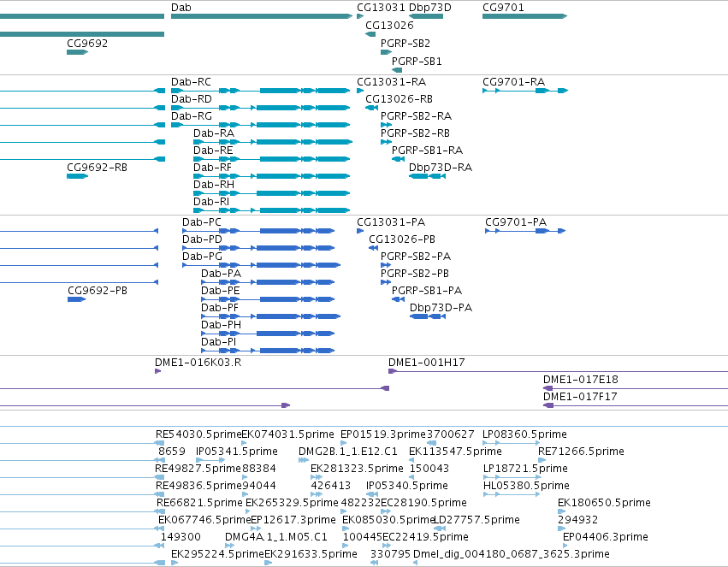Click the CG13026-PB protein label
The width and height of the screenshot is (728, 567).
point(402,239)
